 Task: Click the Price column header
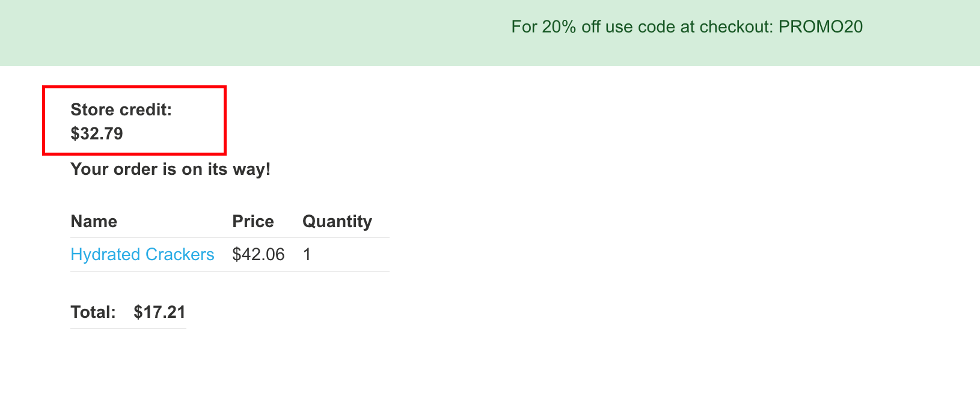point(253,222)
